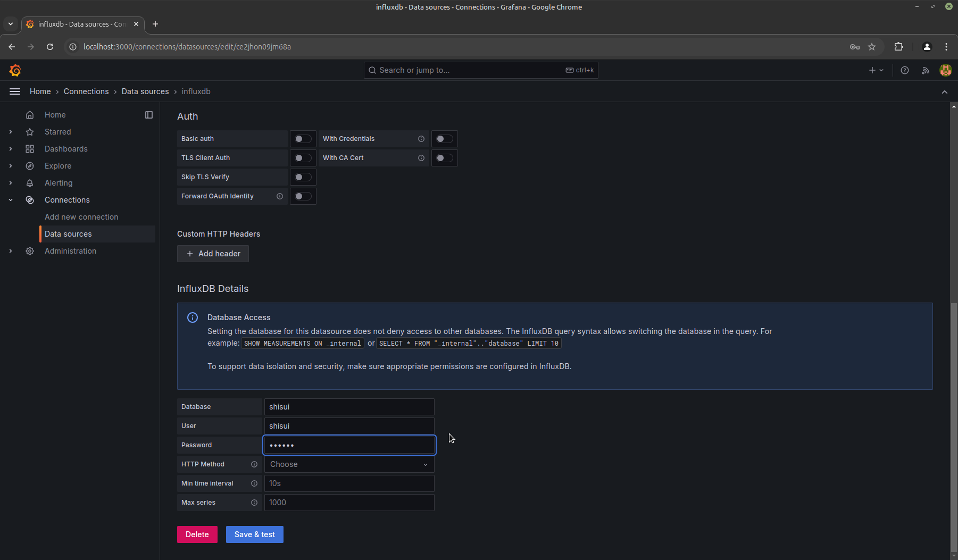Go back in browser history
The image size is (958, 560).
tap(12, 47)
